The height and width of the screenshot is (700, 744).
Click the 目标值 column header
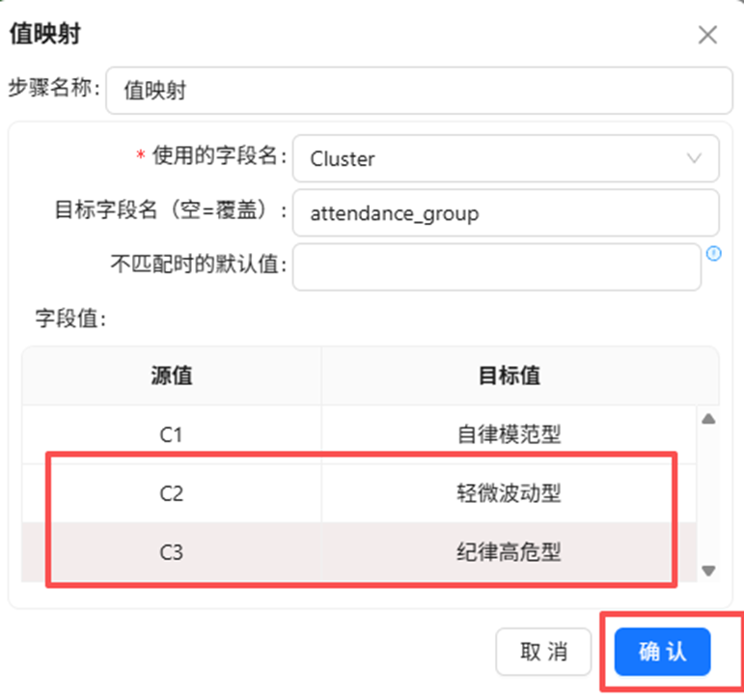(x=520, y=376)
